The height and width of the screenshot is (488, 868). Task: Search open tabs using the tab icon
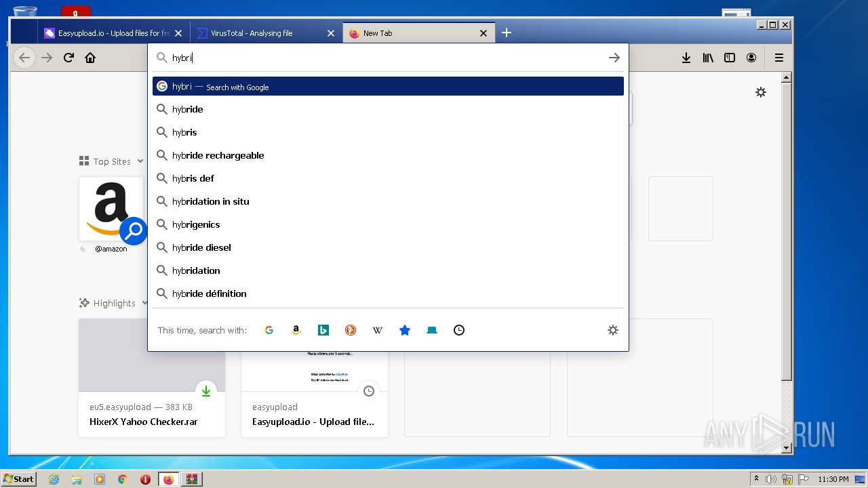(432, 330)
